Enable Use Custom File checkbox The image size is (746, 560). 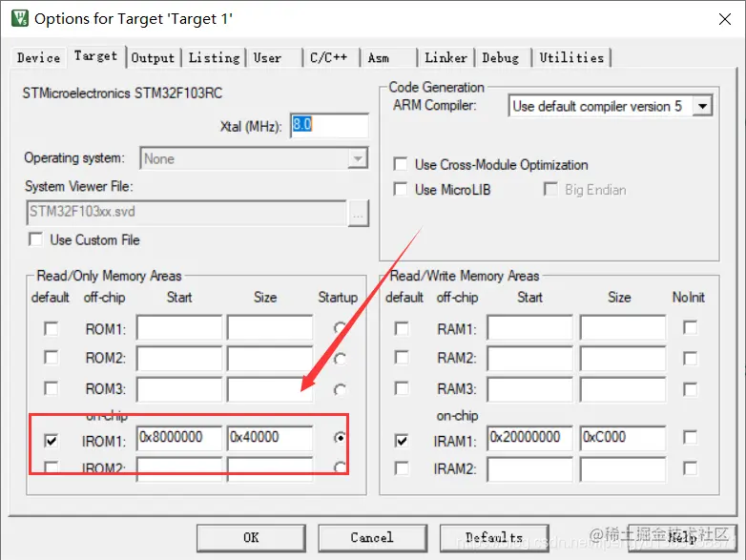click(35, 239)
